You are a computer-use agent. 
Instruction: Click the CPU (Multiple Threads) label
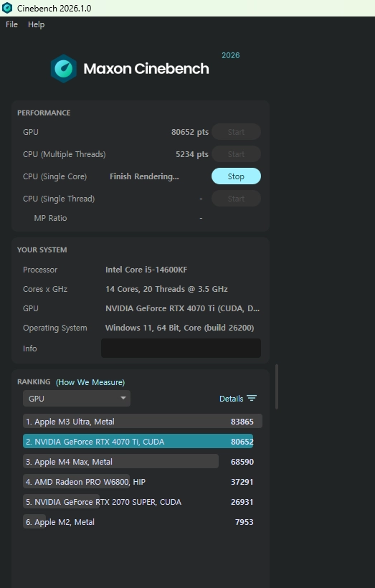click(x=64, y=154)
